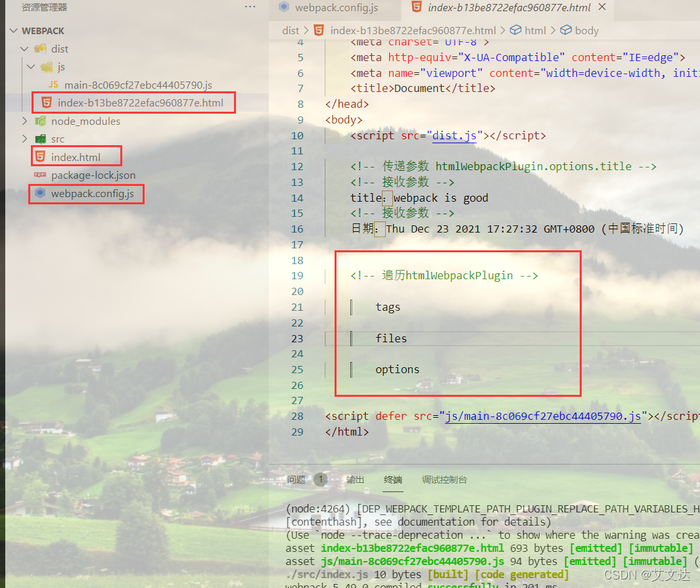Click the js folder icon
Viewport: 700px width, 588px height.
[x=47, y=67]
